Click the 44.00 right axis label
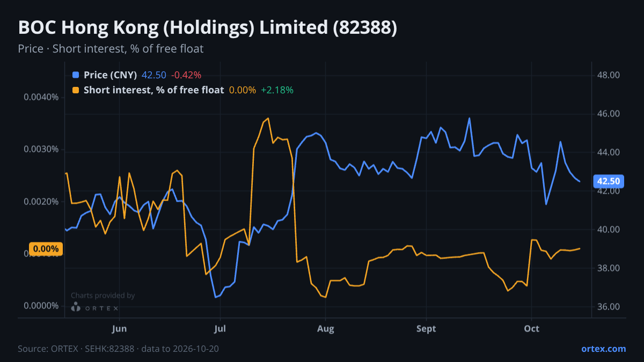This screenshot has height=362, width=644. click(x=609, y=152)
